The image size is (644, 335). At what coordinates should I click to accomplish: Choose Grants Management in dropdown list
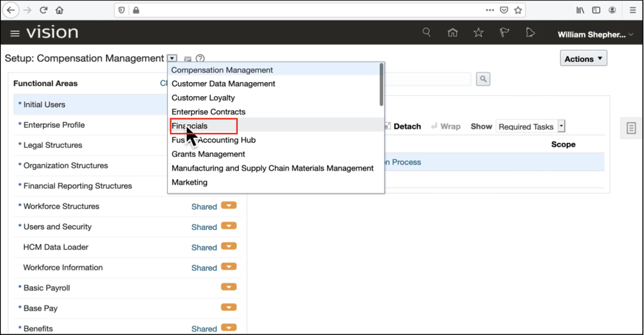208,154
